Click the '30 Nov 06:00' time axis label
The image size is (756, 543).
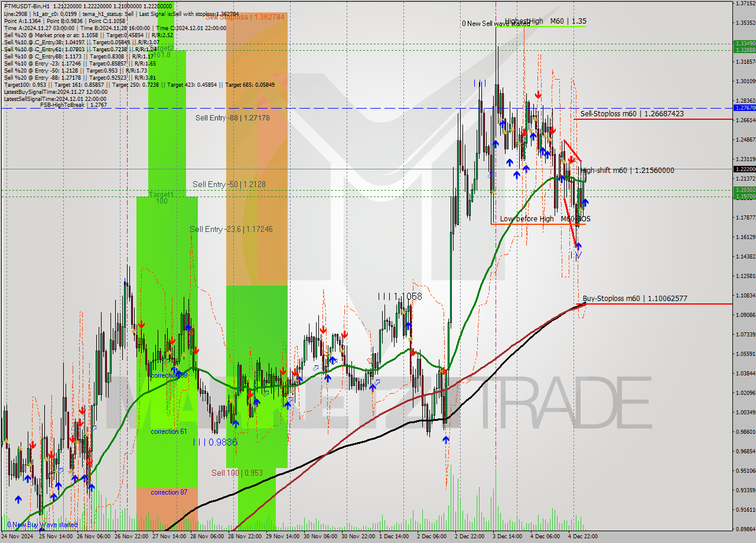pyautogui.click(x=321, y=537)
